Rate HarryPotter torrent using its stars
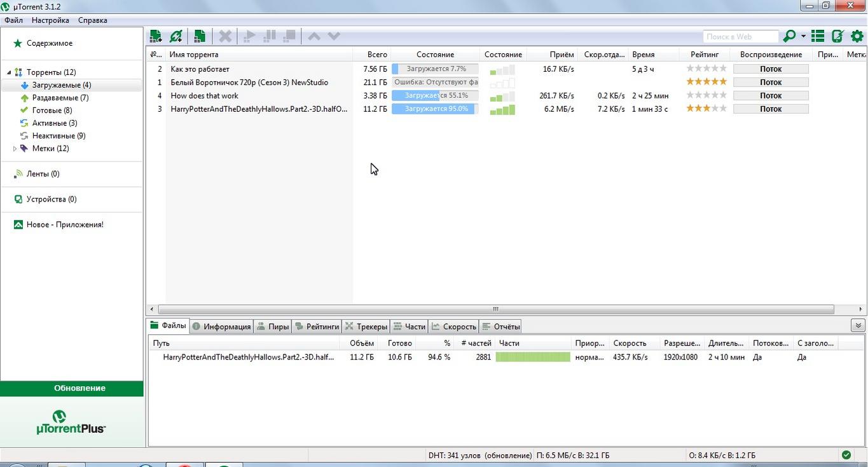 (706, 109)
